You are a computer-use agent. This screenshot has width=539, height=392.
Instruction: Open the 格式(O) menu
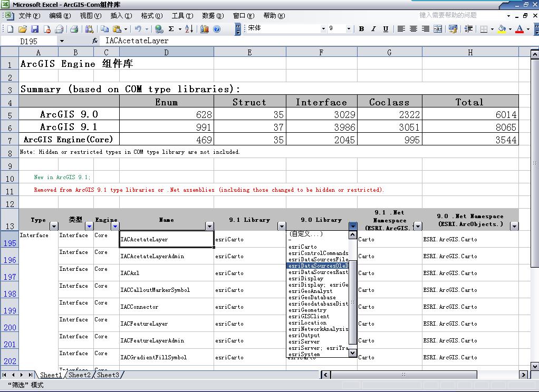pos(151,15)
